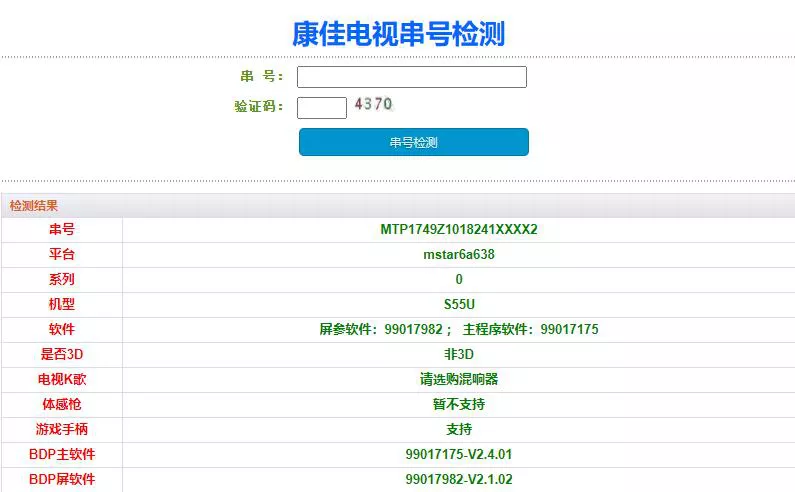Click the blue 串号检测 button
Viewport: 795px width, 492px height.
[414, 142]
